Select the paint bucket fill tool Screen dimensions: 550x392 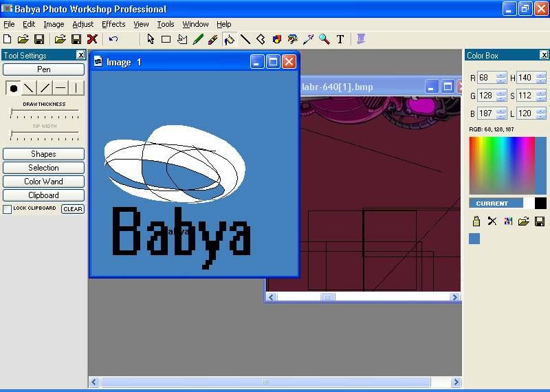point(230,39)
